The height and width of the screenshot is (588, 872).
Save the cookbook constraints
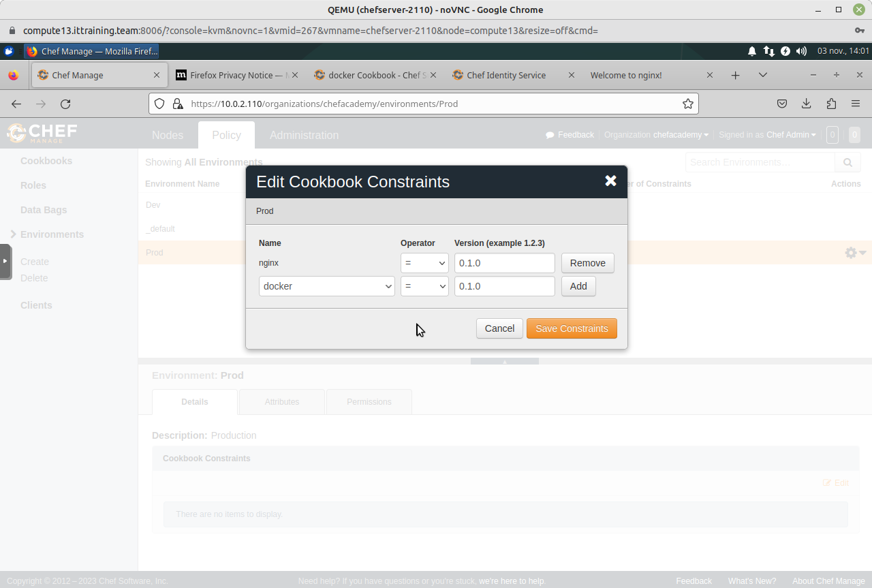[572, 328]
